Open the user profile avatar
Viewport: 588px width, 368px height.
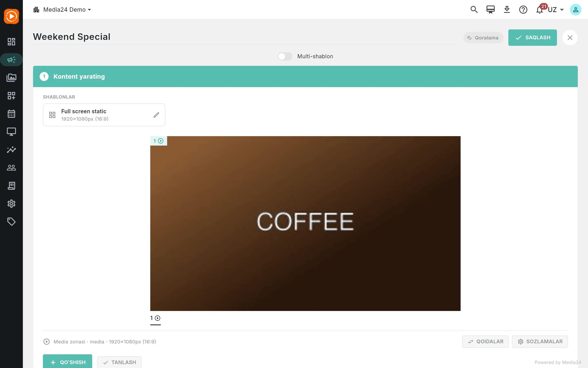(x=576, y=10)
